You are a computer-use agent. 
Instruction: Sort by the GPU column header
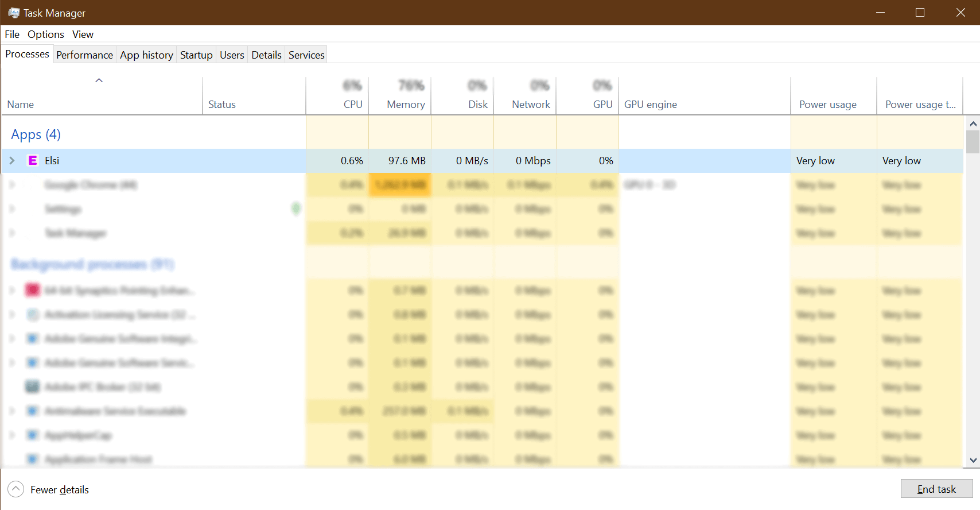point(588,96)
